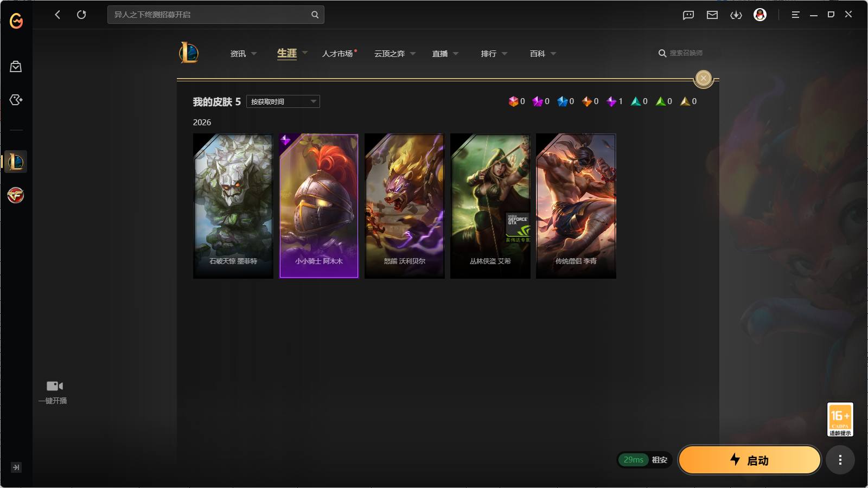Close the skins panel with round X
The height and width of the screenshot is (488, 868).
click(704, 78)
